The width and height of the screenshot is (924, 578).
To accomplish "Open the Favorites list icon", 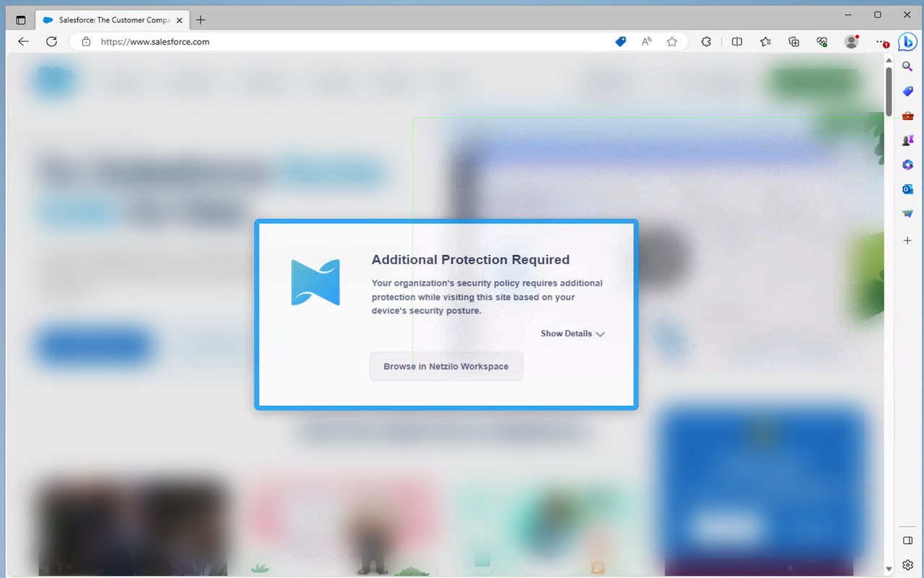I will (x=765, y=42).
